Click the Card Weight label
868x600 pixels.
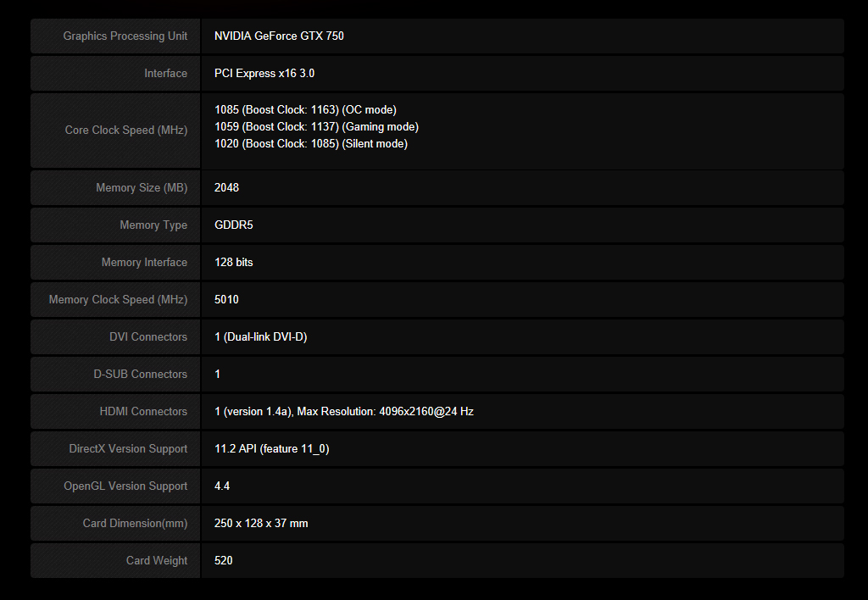[157, 560]
